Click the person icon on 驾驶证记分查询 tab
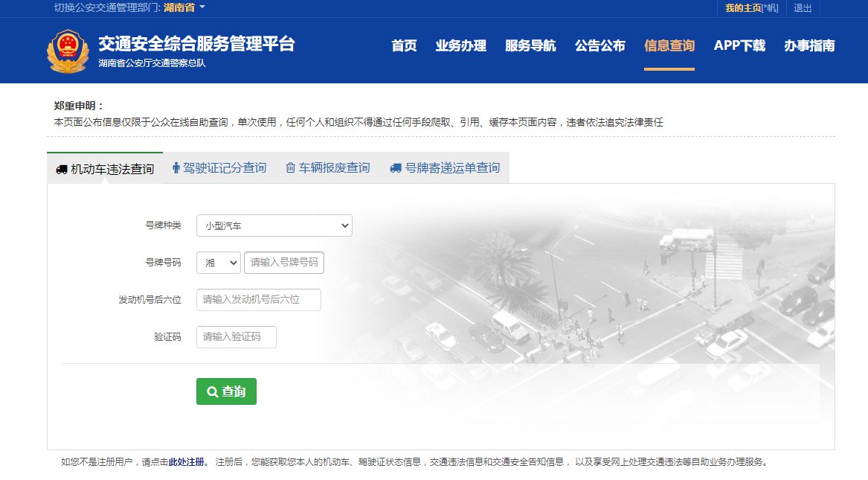Viewport: 868px width, 480px height. (x=176, y=168)
